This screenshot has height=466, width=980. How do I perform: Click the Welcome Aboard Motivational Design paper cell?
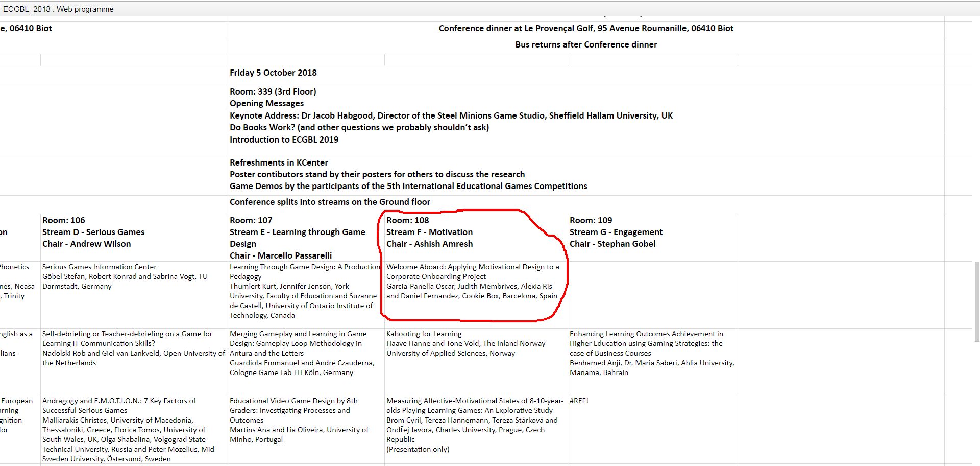point(472,282)
